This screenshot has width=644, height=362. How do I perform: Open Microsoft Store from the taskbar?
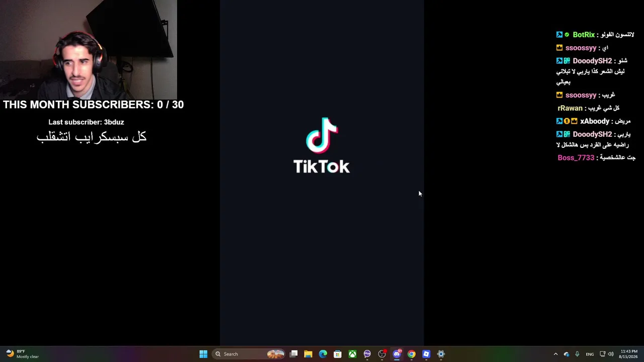[338, 354]
